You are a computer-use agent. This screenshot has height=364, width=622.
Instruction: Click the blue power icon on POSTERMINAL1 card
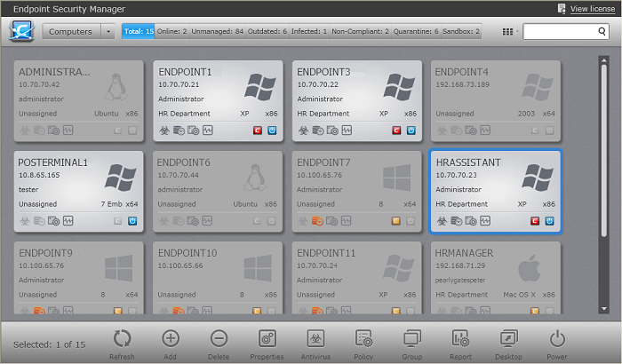point(132,221)
